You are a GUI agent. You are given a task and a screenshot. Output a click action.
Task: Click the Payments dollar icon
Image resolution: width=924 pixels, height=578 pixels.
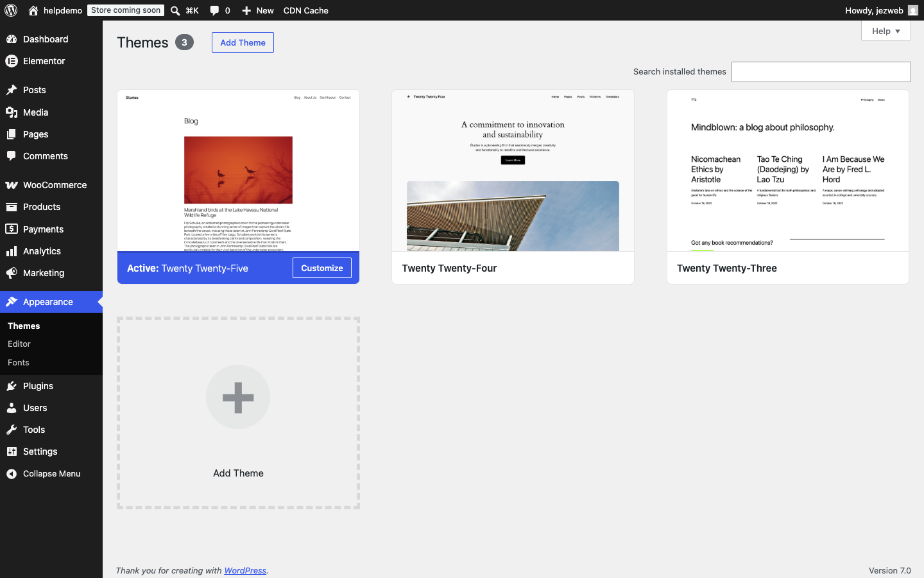[x=12, y=229]
